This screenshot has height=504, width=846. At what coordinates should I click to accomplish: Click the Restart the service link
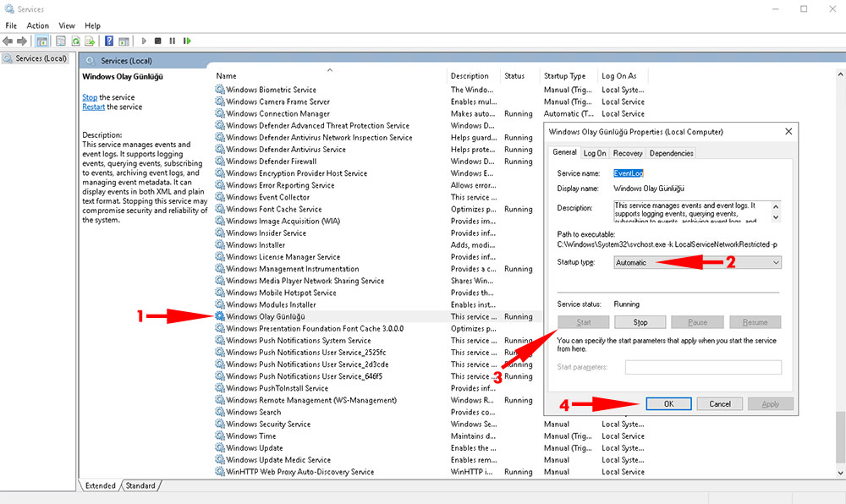tap(93, 107)
